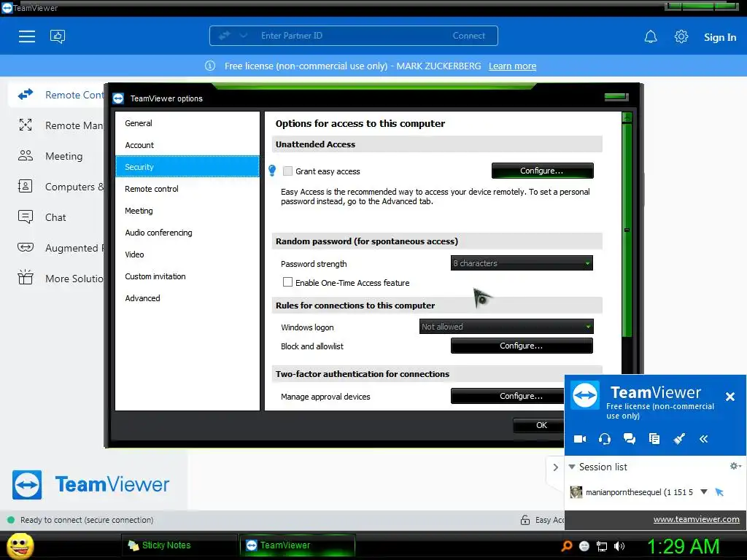Open the notifications bell
Image resolution: width=747 pixels, height=560 pixels.
point(651,36)
